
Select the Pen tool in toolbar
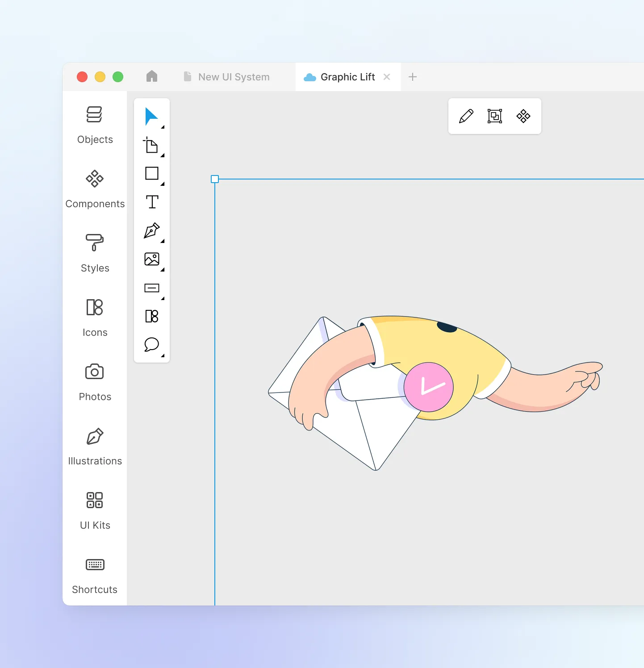point(152,230)
